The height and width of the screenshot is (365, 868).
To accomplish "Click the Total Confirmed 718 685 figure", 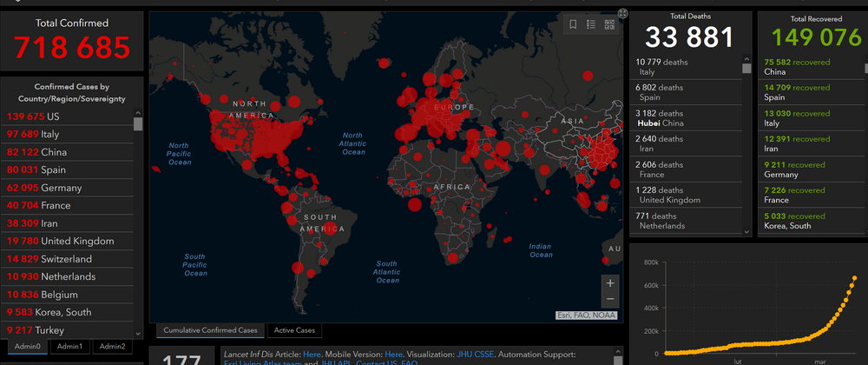I will click(72, 48).
